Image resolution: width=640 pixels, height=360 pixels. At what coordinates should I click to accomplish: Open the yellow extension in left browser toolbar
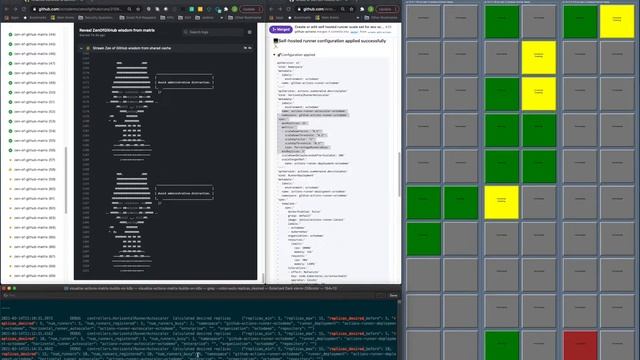(x=200, y=9)
